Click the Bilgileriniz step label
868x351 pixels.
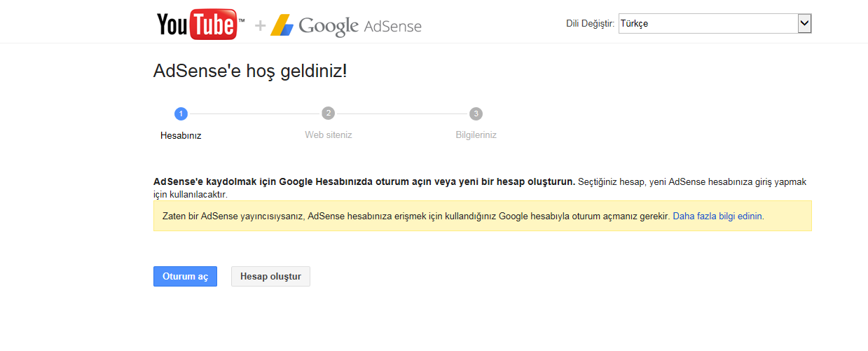pos(476,135)
